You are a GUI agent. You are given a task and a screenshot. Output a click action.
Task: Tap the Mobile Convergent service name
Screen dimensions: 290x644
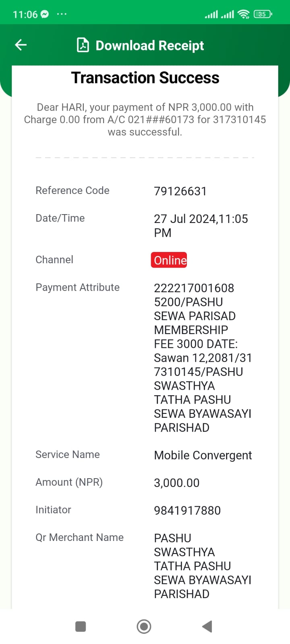pos(203,455)
